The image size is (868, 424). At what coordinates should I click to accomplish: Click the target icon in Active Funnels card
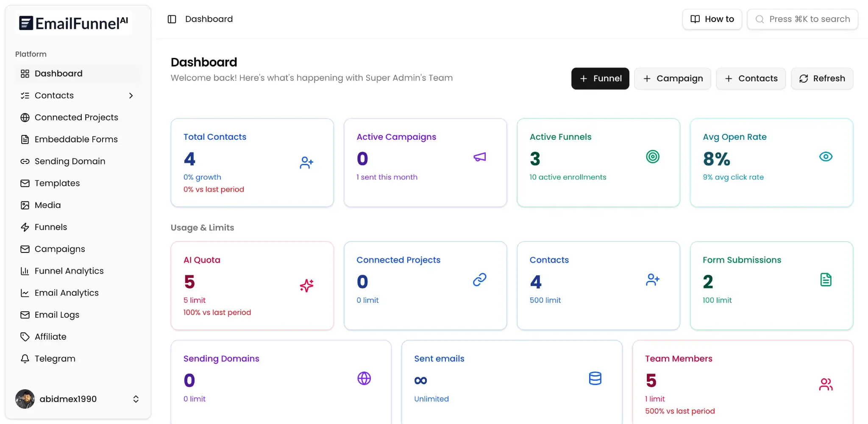click(x=653, y=157)
